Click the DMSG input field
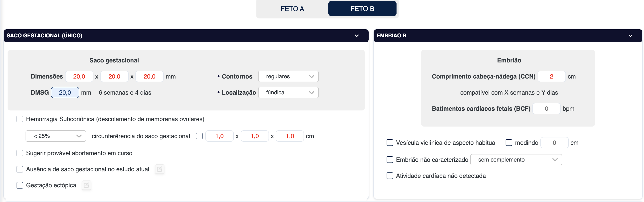Screen dimensions: 644x202 pyautogui.click(x=65, y=92)
